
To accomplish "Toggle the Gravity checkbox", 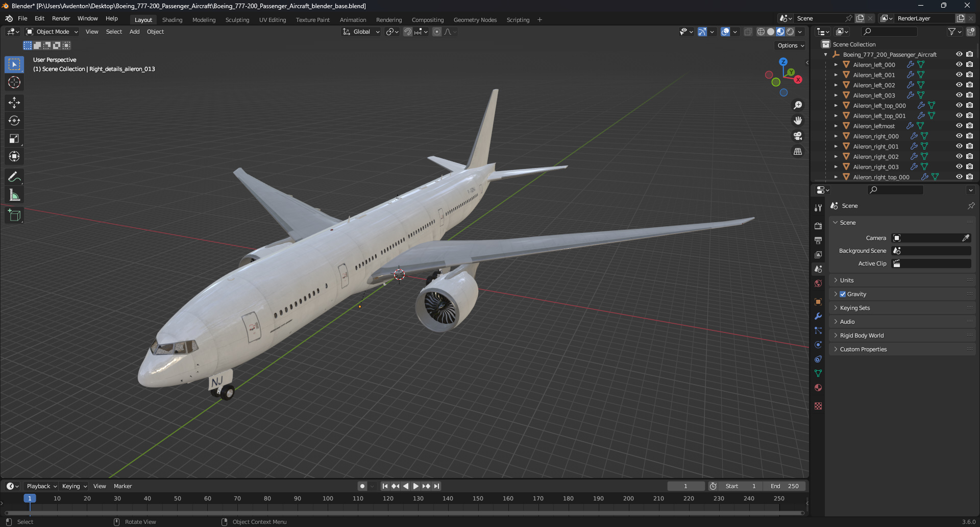I will point(843,294).
